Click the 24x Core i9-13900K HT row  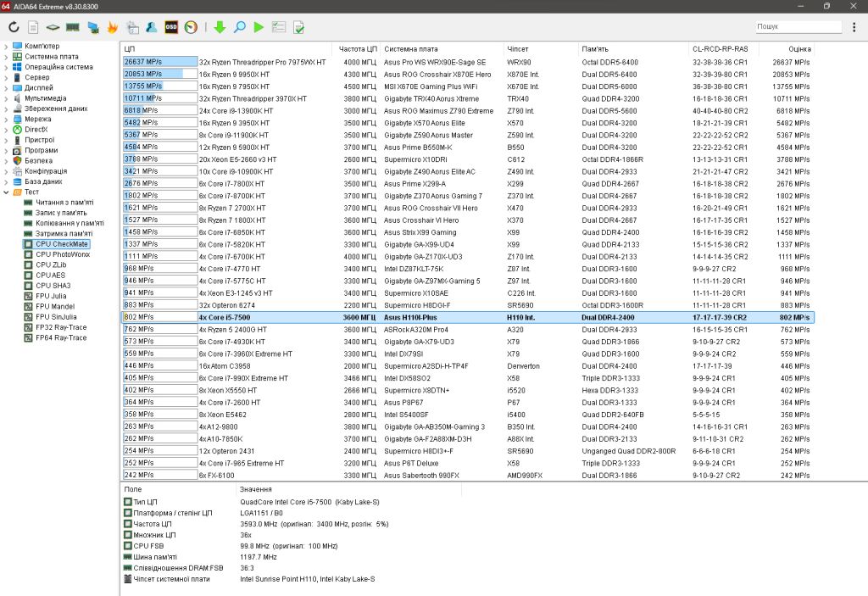[468, 111]
